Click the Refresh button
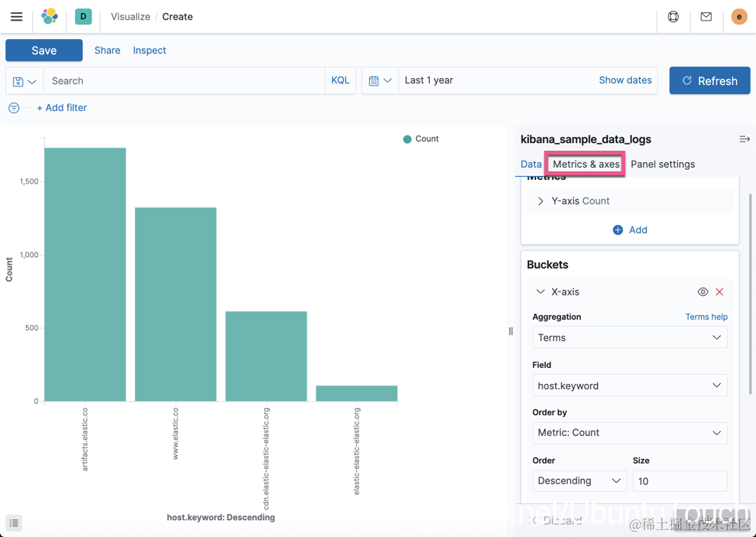The width and height of the screenshot is (756, 537). pyautogui.click(x=709, y=80)
